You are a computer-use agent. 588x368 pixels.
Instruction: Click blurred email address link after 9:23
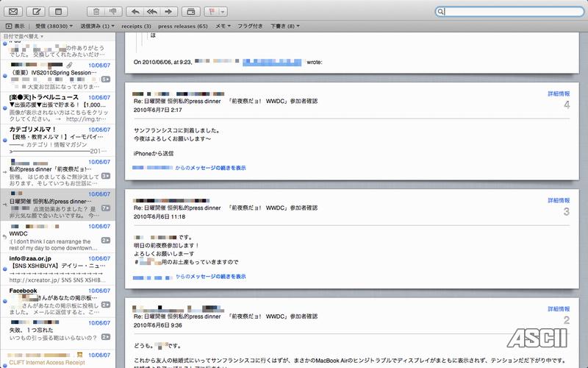coord(272,63)
